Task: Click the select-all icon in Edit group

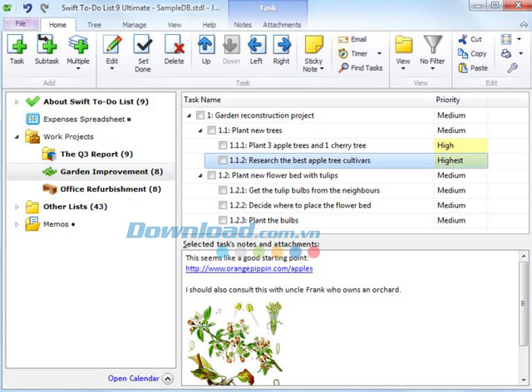Action: [x=506, y=39]
